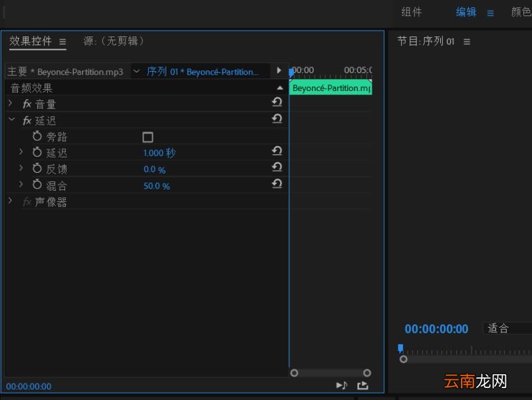This screenshot has height=400, width=532.
Task: Collapse the 音频效果 section arrow
Action: coord(280,88)
